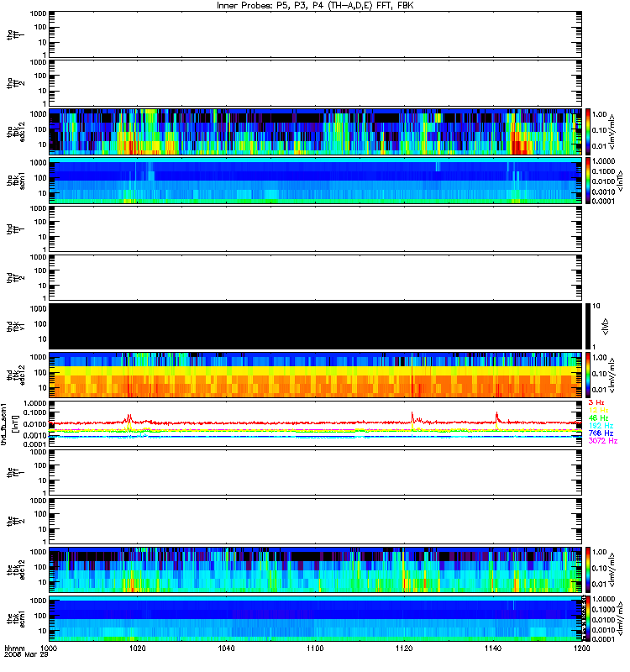Select the '3072 Hz' magenta legend entry
The image size is (630, 672).
[602, 441]
